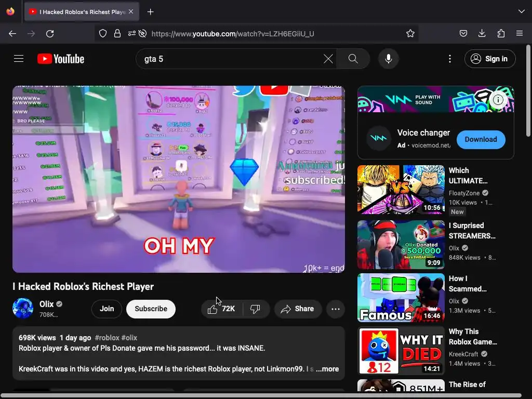Image resolution: width=532 pixels, height=399 pixels.
Task: Open the #olix hashtag link
Action: (129, 338)
